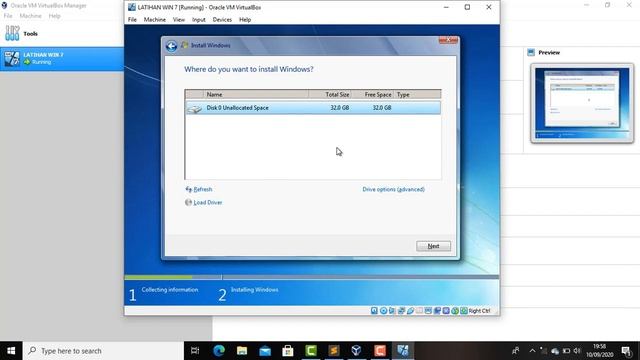Click the back arrow in Install Windows

click(171, 46)
